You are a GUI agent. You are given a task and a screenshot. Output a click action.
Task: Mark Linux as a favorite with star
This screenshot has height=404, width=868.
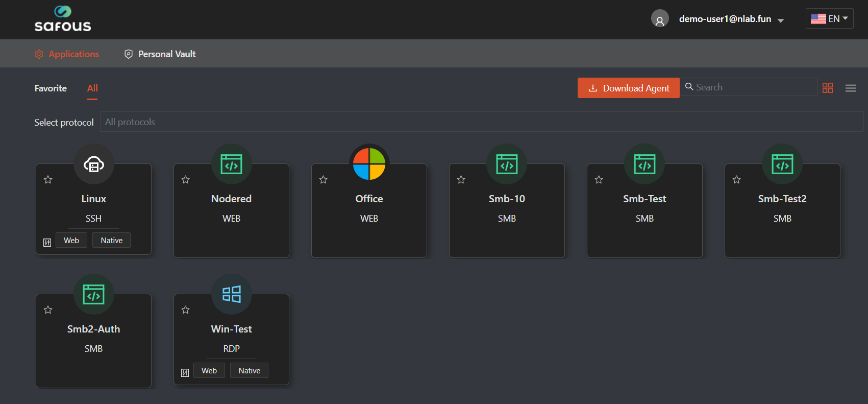48,180
